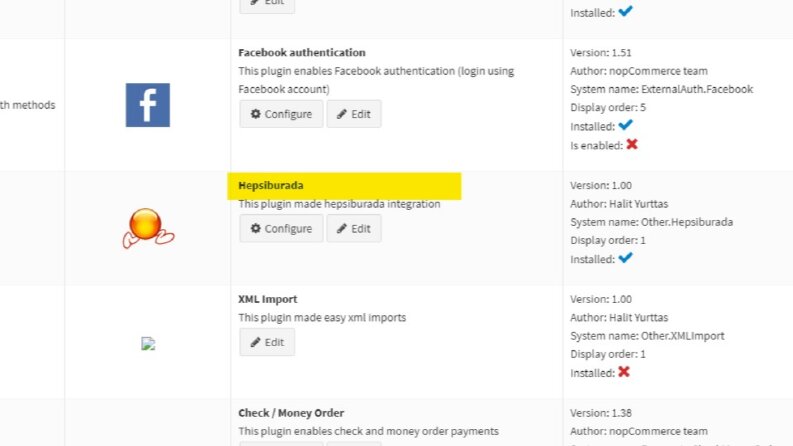
Task: Click the XML Import installed red cross
Action: [x=624, y=372]
